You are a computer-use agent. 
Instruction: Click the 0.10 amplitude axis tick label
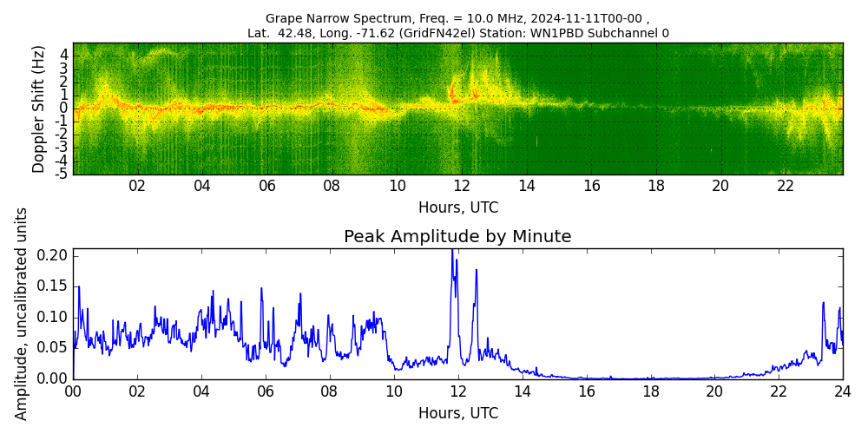coord(52,317)
